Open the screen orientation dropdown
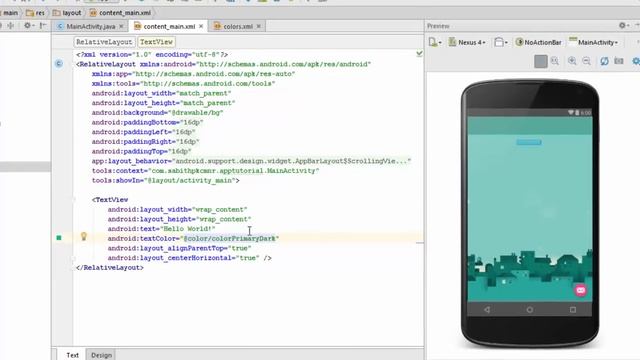 [x=501, y=42]
